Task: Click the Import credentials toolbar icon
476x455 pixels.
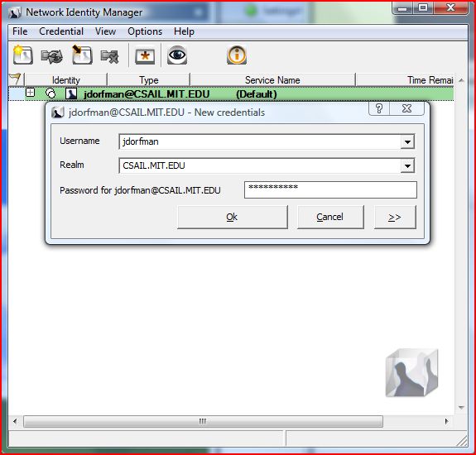Action: 82,55
